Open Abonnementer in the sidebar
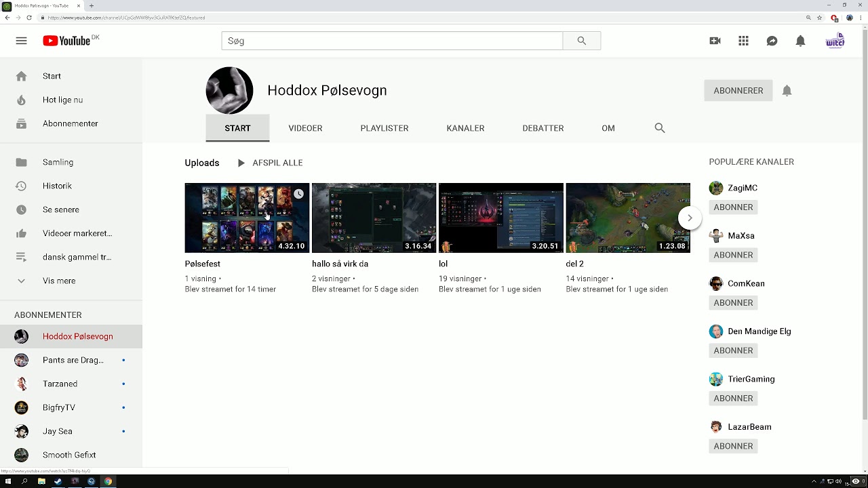 click(71, 123)
